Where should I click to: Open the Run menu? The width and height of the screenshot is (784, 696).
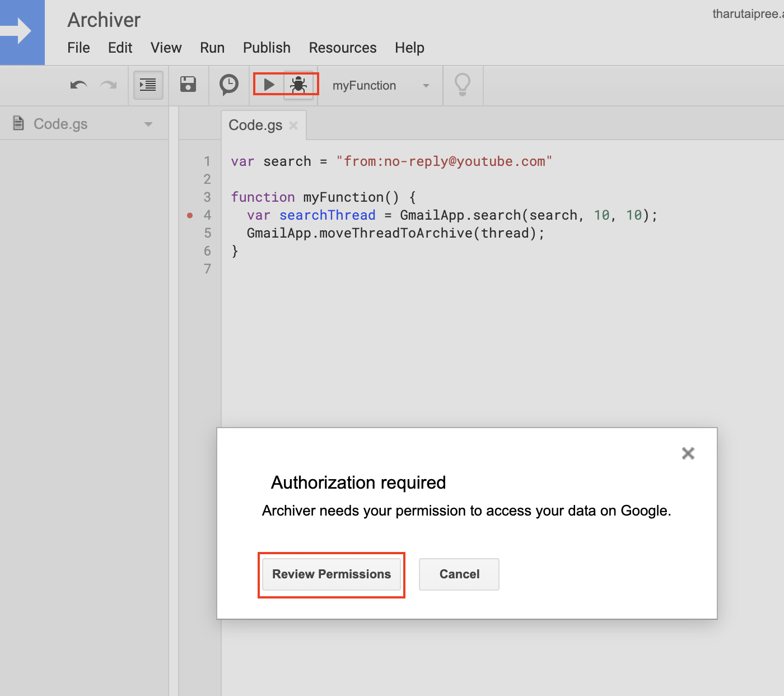click(x=212, y=48)
